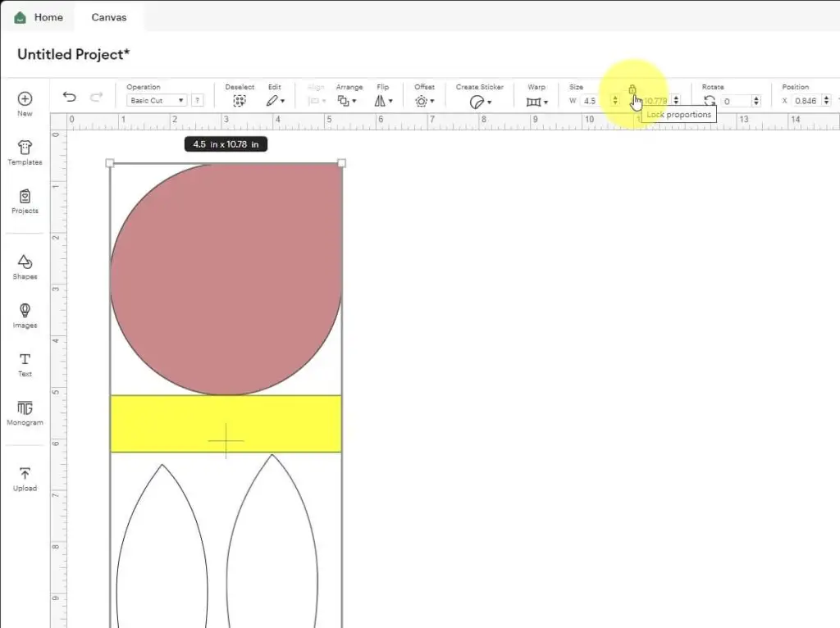Screen dimensions: 840x628
Task: Select the rose-colored circle shape
Action: 226,279
